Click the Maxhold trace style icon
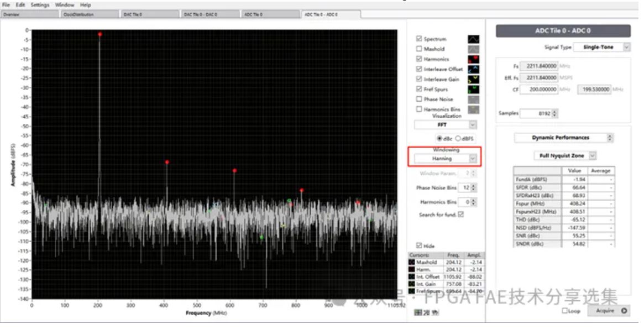Image resolution: width=644 pixels, height=329 pixels. click(x=473, y=49)
